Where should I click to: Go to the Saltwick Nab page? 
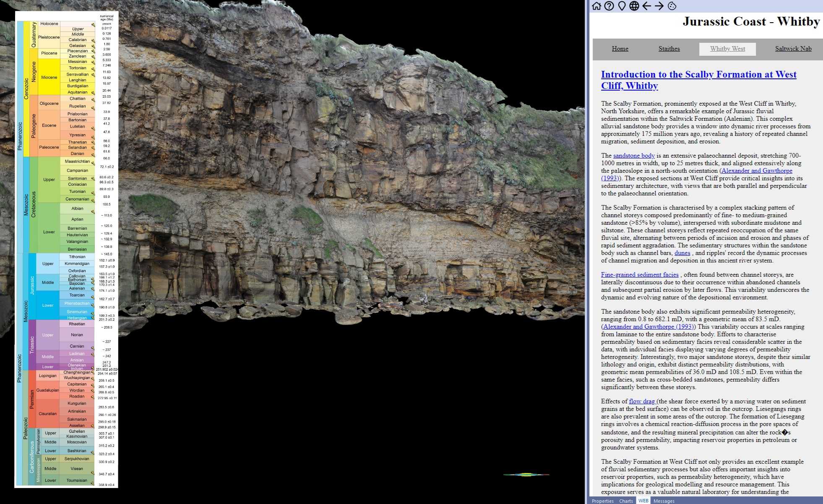click(x=793, y=49)
